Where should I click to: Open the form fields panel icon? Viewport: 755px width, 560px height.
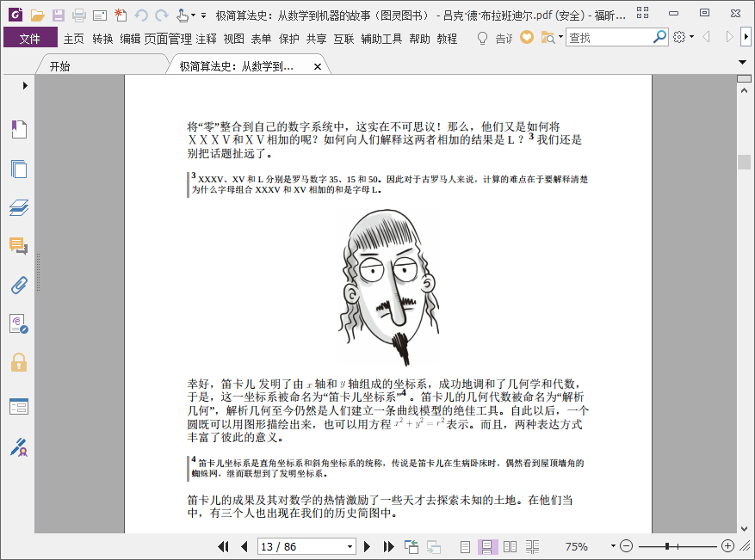pos(19,407)
